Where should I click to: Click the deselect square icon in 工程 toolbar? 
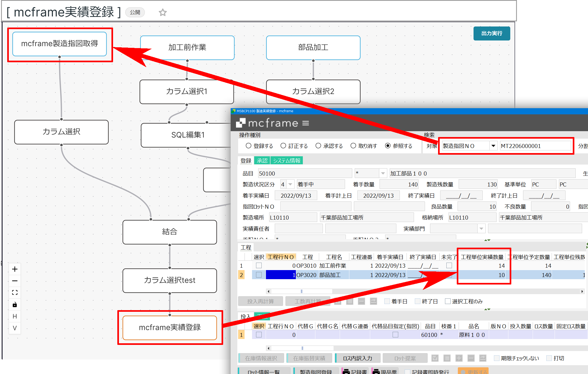350,301
